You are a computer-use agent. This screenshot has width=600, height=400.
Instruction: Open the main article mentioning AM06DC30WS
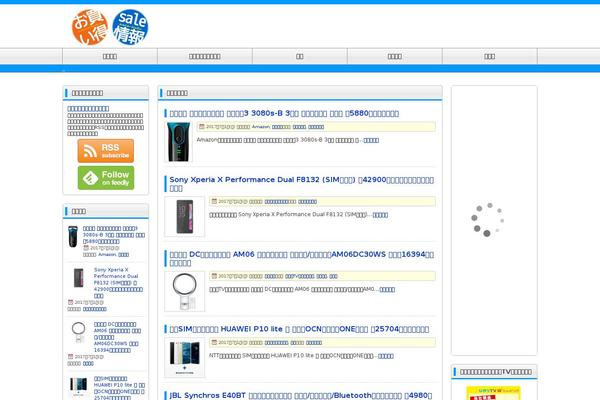click(302, 258)
